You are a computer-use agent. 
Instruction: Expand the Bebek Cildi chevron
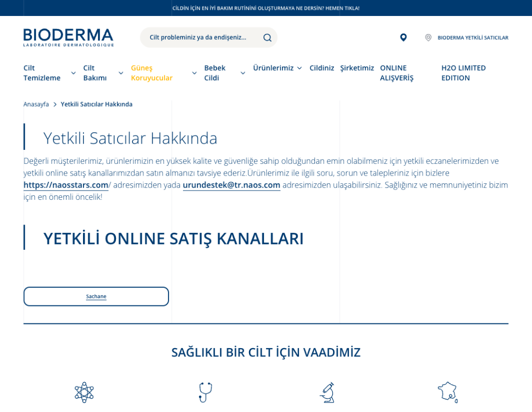pos(243,73)
